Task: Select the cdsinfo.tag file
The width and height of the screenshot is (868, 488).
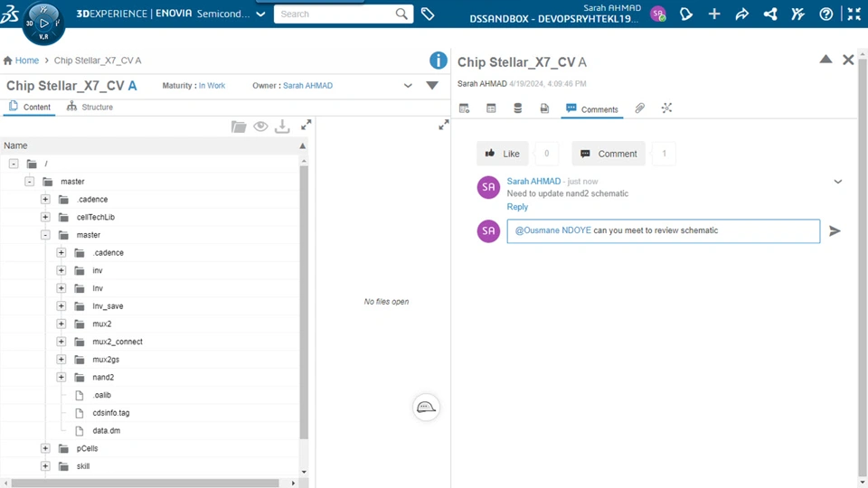Action: click(x=110, y=413)
